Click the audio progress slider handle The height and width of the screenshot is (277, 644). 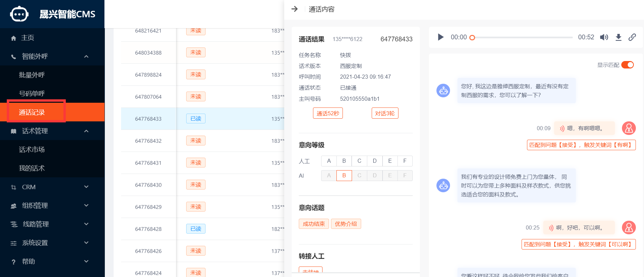[472, 38]
